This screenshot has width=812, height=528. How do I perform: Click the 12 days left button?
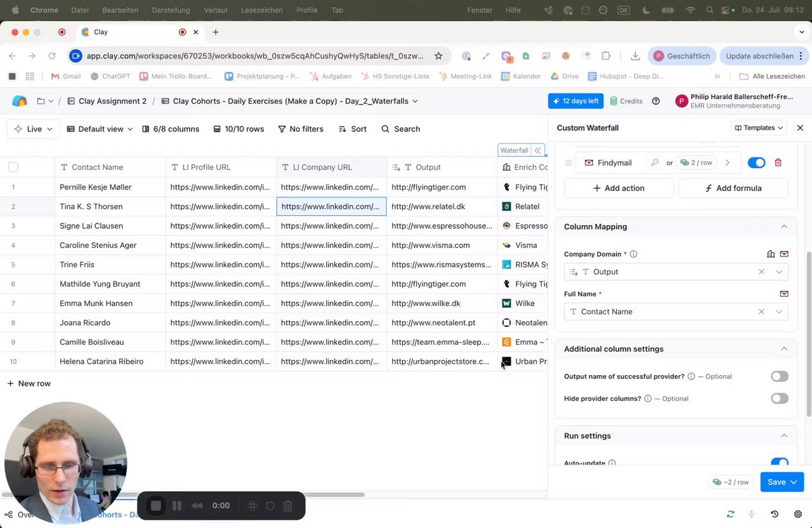pyautogui.click(x=575, y=101)
